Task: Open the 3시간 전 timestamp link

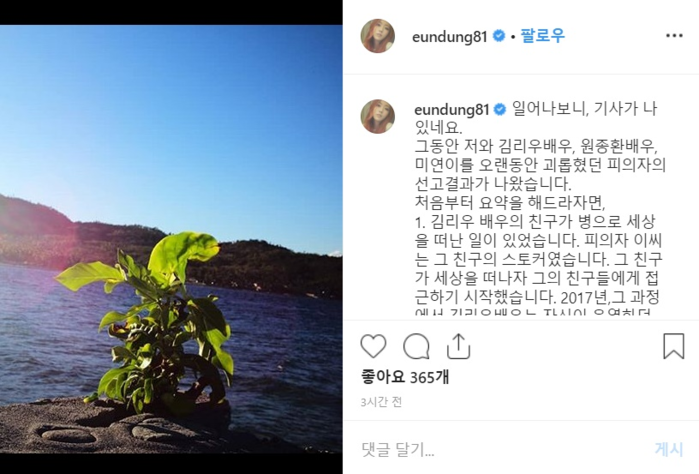Action: click(x=381, y=402)
